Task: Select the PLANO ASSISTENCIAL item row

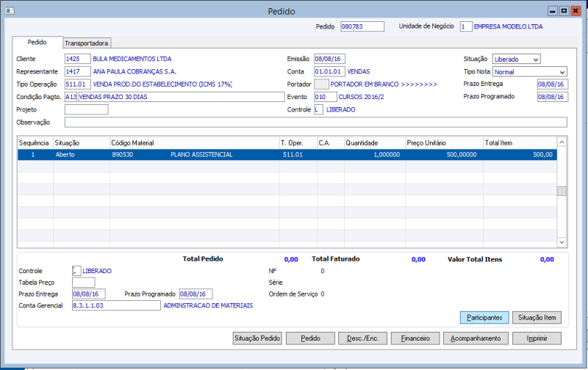Action: coord(287,155)
